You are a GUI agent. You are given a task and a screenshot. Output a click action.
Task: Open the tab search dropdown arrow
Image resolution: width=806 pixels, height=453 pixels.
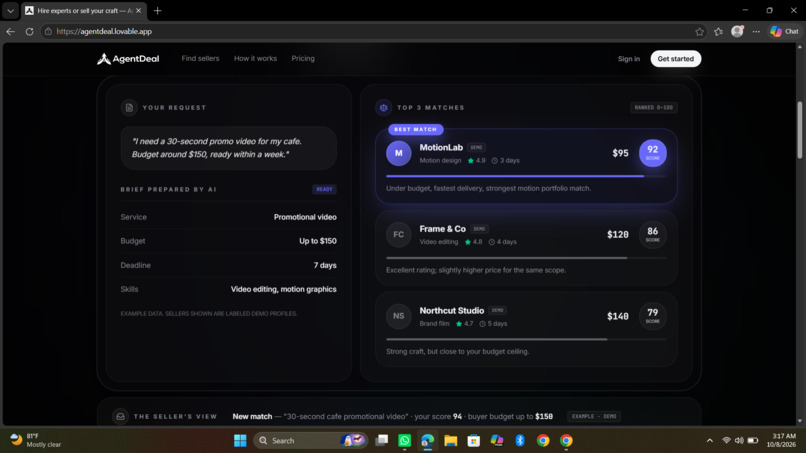pos(10,10)
